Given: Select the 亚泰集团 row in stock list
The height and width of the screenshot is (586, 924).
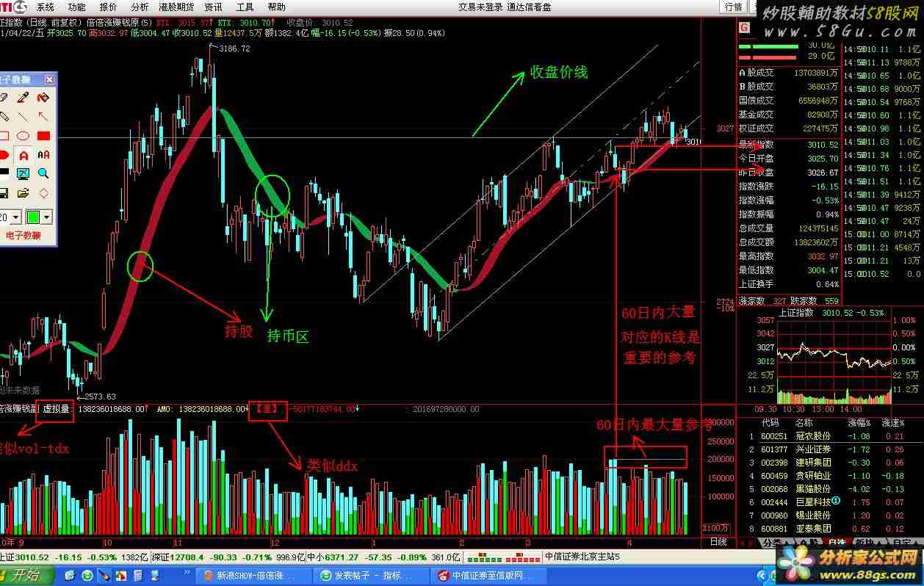Looking at the screenshot, I should [x=830, y=529].
